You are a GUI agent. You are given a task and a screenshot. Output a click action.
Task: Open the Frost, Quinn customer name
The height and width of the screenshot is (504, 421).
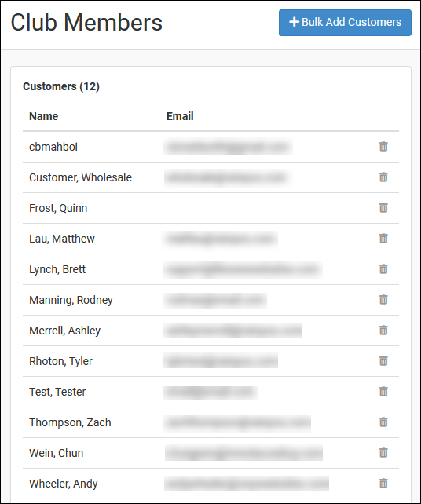(58, 208)
